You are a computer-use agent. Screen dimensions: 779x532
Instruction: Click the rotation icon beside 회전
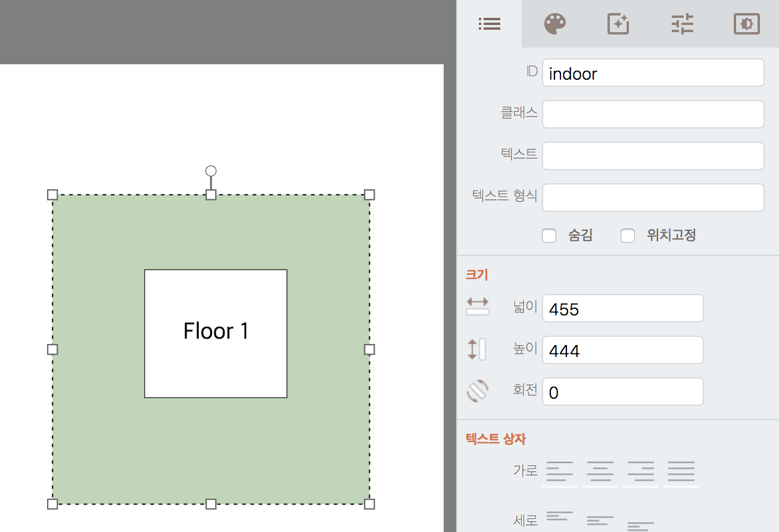478,391
